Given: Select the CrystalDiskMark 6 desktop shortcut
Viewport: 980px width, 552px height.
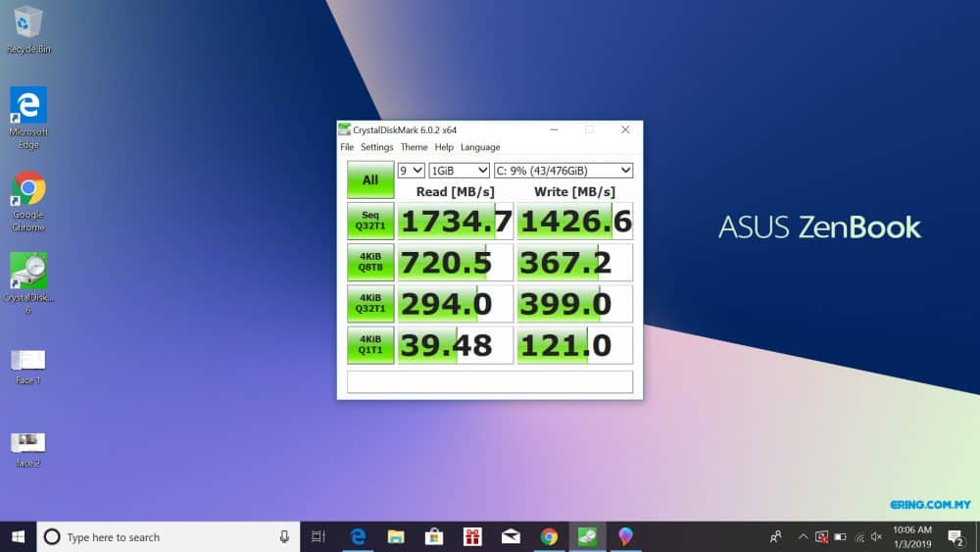Looking at the screenshot, I should [x=28, y=283].
